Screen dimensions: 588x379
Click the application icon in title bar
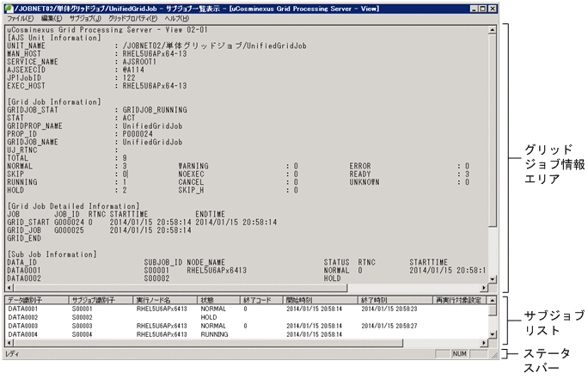[9, 7]
